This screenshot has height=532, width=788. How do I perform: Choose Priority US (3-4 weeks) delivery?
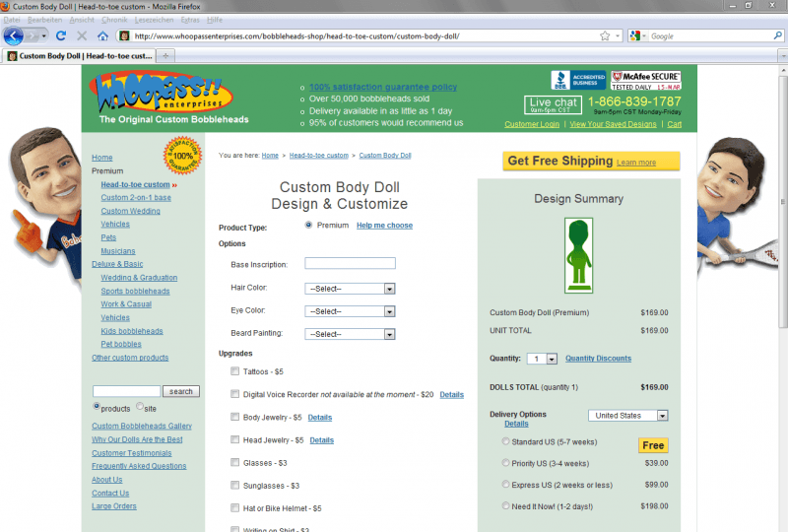(x=505, y=463)
